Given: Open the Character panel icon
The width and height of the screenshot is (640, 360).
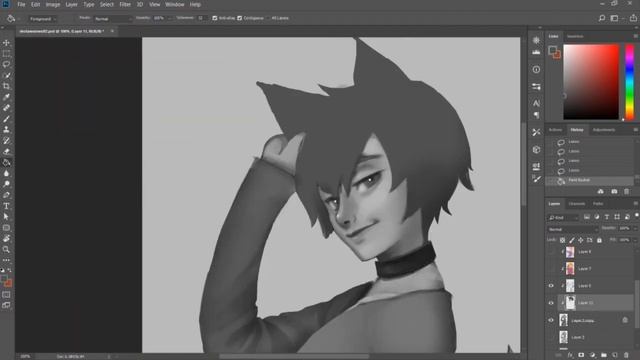Looking at the screenshot, I should (x=536, y=103).
